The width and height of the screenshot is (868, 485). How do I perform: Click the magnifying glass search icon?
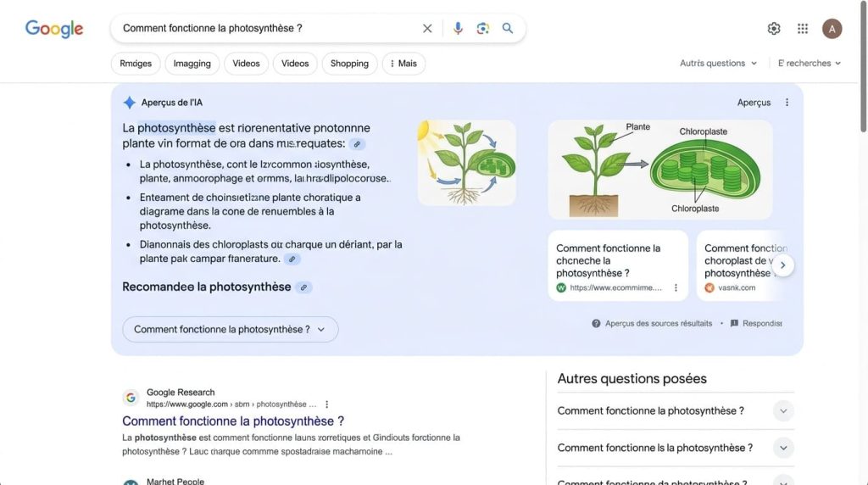click(508, 28)
